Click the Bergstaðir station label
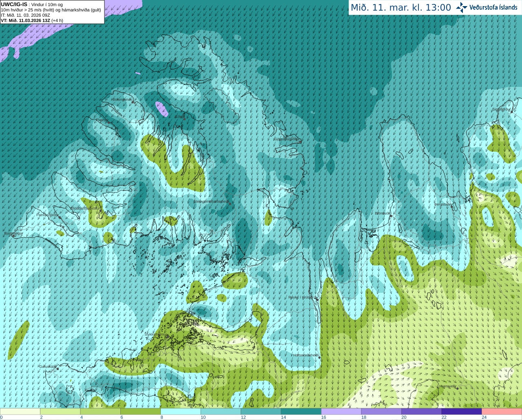522x420 pixels. [443, 204]
